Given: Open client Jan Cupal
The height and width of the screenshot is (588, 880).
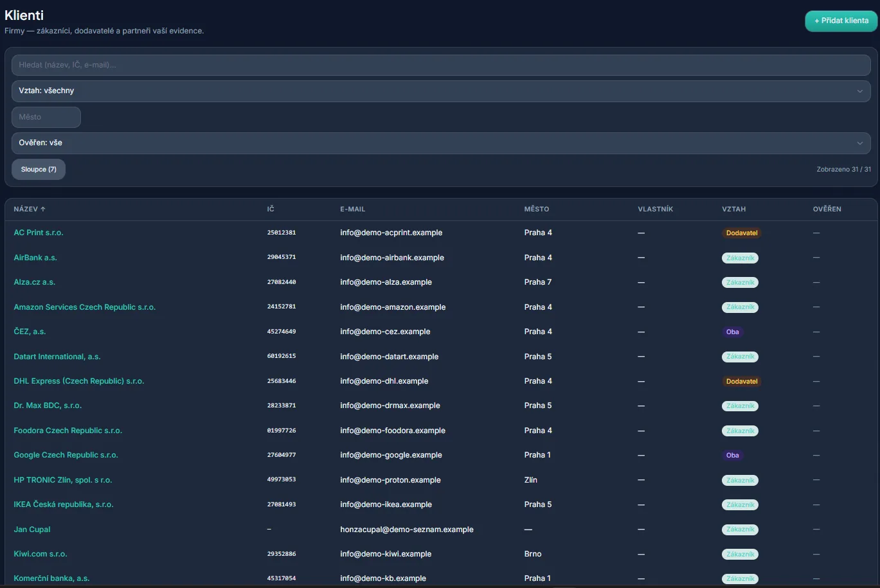Looking at the screenshot, I should [32, 530].
